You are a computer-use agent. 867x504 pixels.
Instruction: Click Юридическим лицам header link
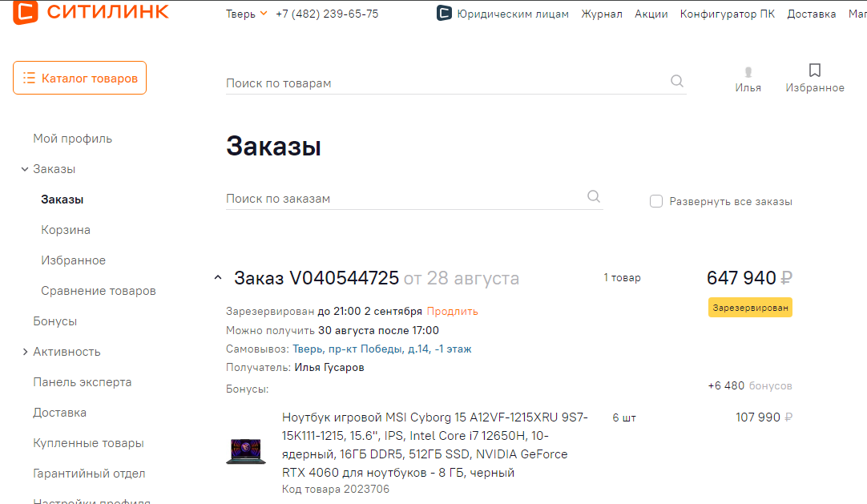pyautogui.click(x=513, y=14)
